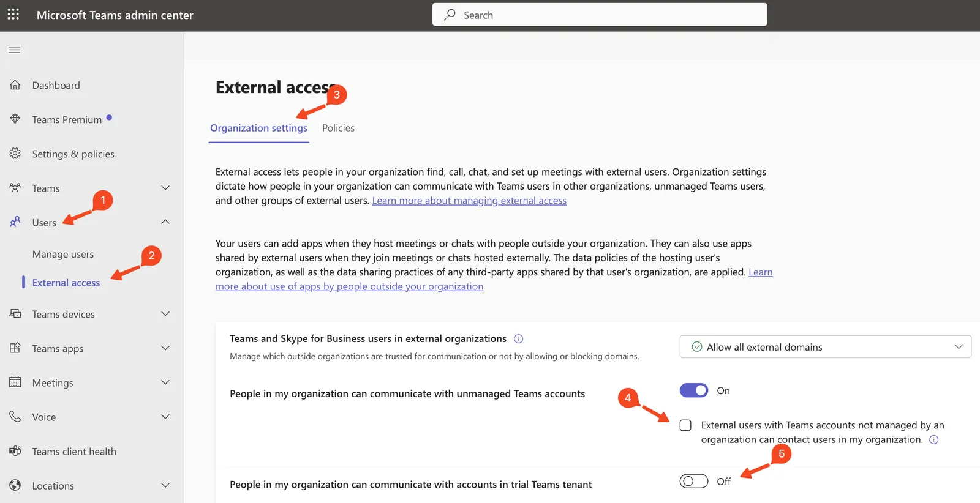Open Teams Premium menu item

(67, 119)
